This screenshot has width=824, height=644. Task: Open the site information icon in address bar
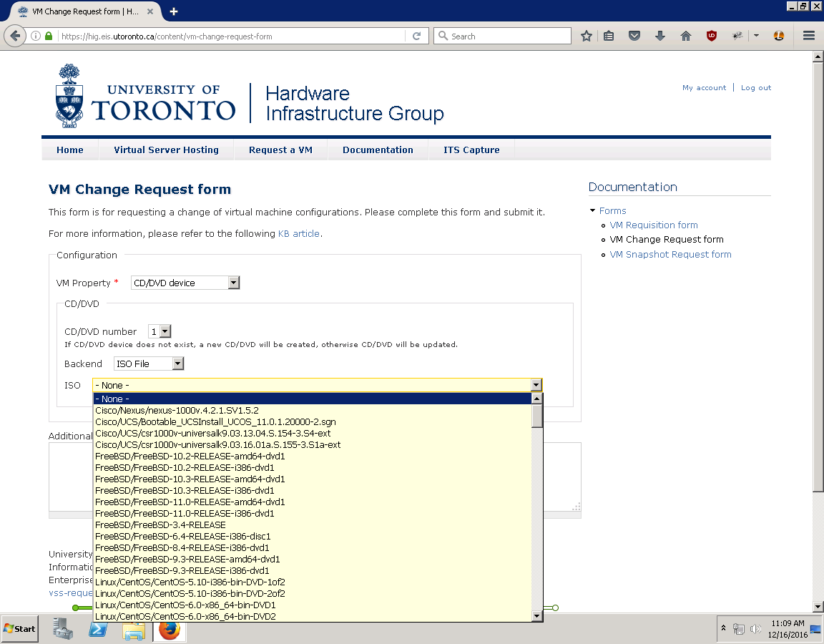click(36, 36)
